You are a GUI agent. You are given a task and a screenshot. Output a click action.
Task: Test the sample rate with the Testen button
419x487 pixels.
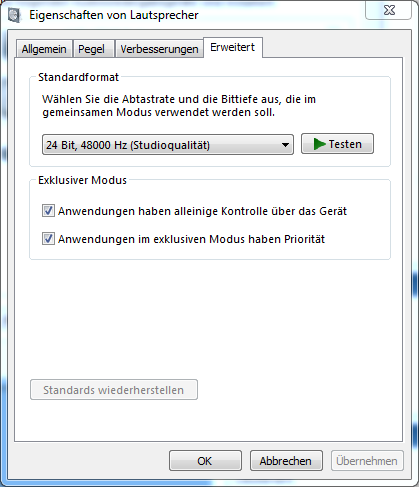(x=337, y=144)
